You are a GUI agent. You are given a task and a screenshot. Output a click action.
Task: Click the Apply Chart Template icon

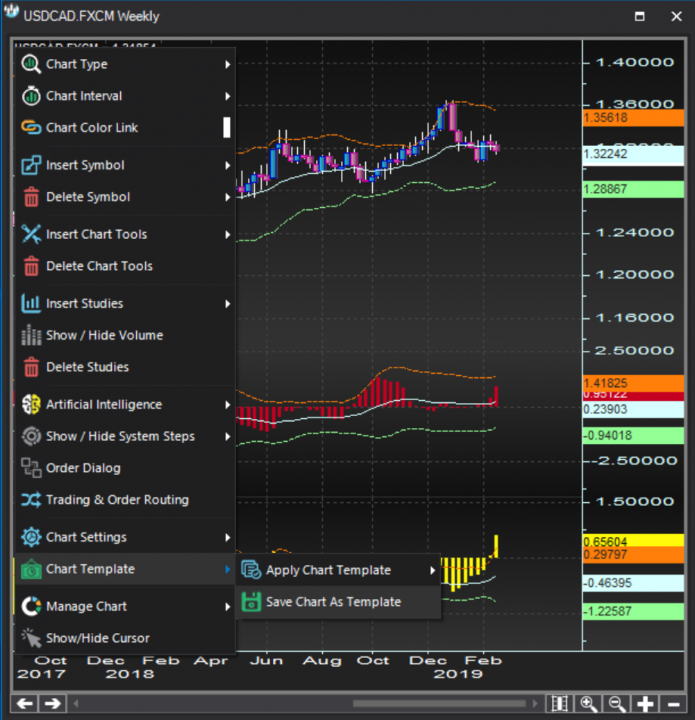(251, 570)
